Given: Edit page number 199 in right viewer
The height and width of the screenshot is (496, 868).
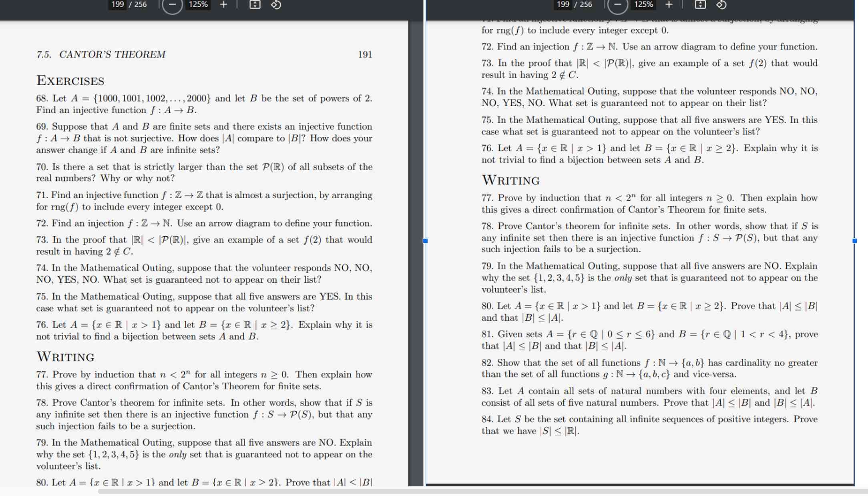Looking at the screenshot, I should pyautogui.click(x=563, y=4).
